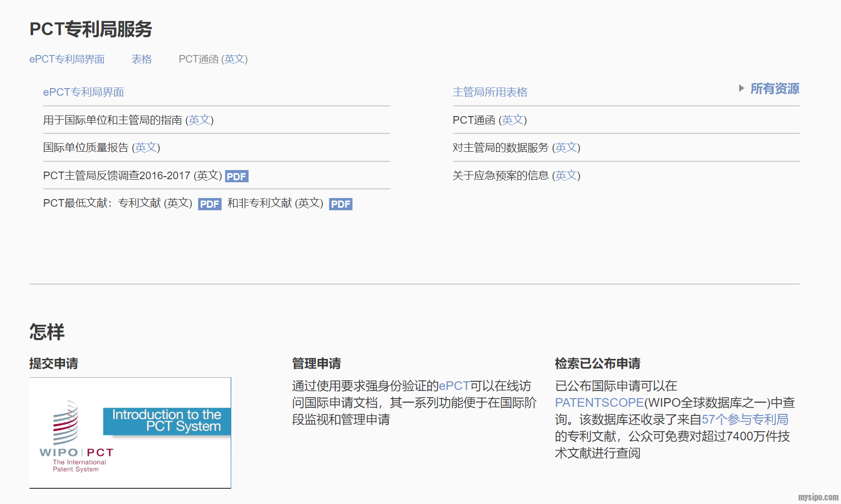841x504 pixels.
Task: Click 英文 link next to PCT通函 in list
Action: click(512, 120)
